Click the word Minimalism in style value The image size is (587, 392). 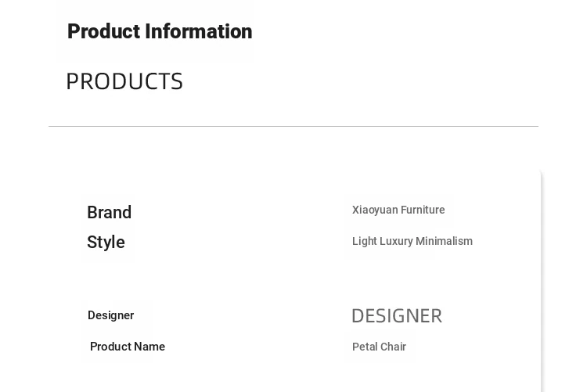click(444, 241)
